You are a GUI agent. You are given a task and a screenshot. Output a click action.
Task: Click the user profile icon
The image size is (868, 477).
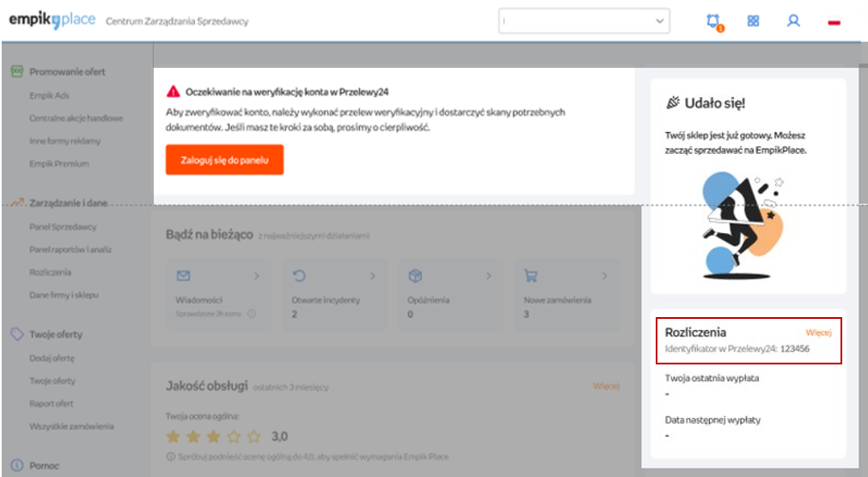[x=793, y=21]
